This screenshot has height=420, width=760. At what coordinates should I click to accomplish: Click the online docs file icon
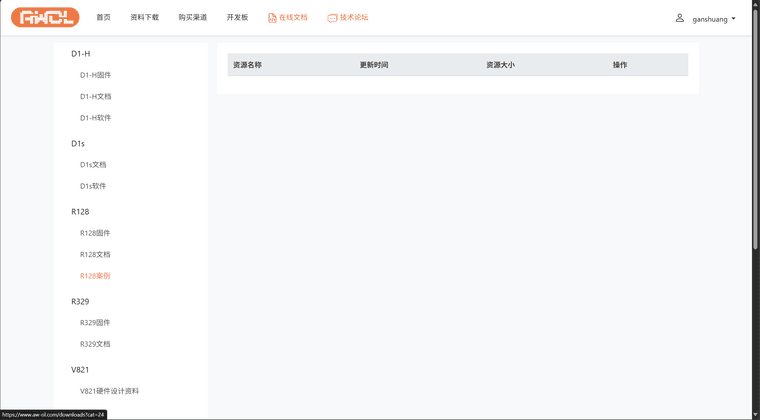click(272, 18)
